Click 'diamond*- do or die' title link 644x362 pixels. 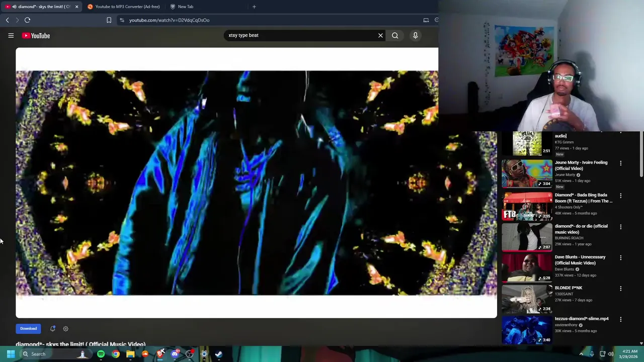(581, 229)
